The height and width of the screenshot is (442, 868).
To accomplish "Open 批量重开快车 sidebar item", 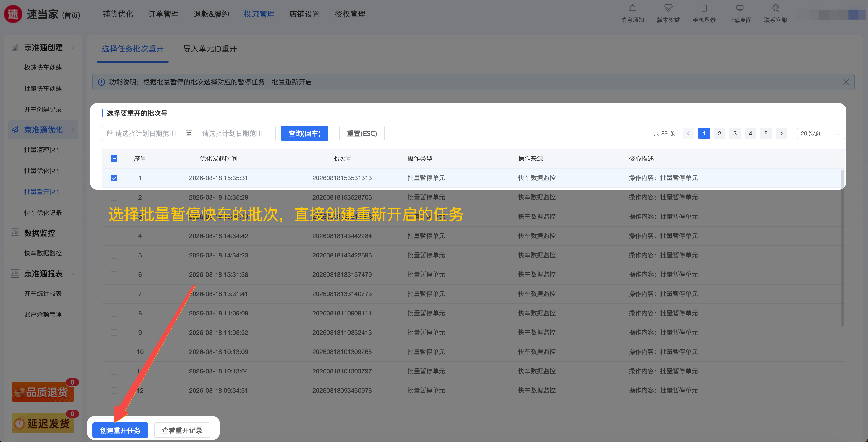I will click(43, 192).
